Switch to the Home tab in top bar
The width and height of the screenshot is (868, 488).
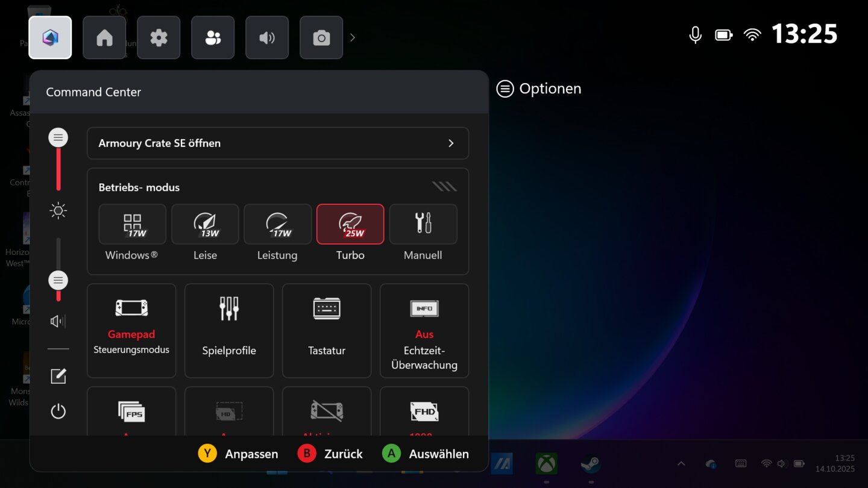tap(104, 38)
